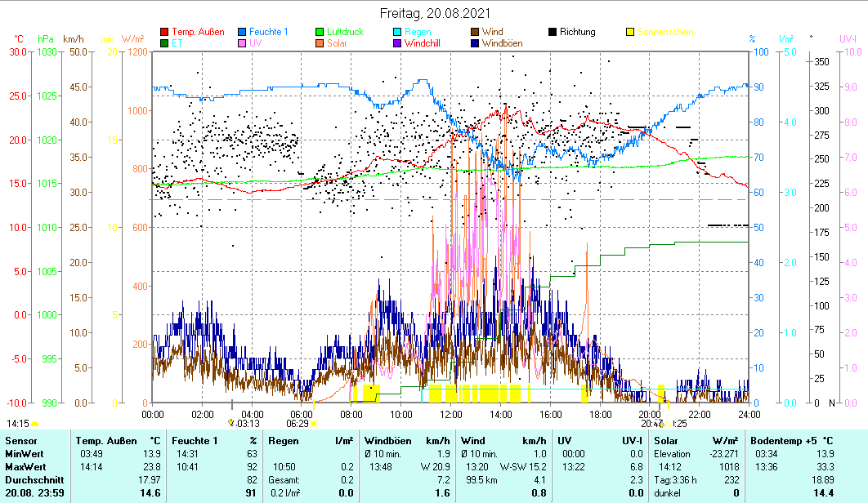Click the 'Gesamt:' rain total label
868x503 pixels.
point(284,480)
